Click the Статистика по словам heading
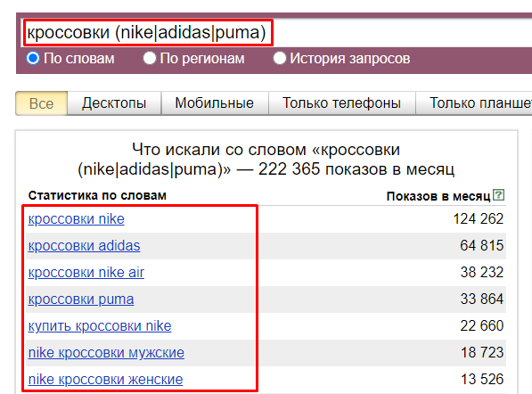Image resolution: width=532 pixels, height=394 pixels. (97, 195)
